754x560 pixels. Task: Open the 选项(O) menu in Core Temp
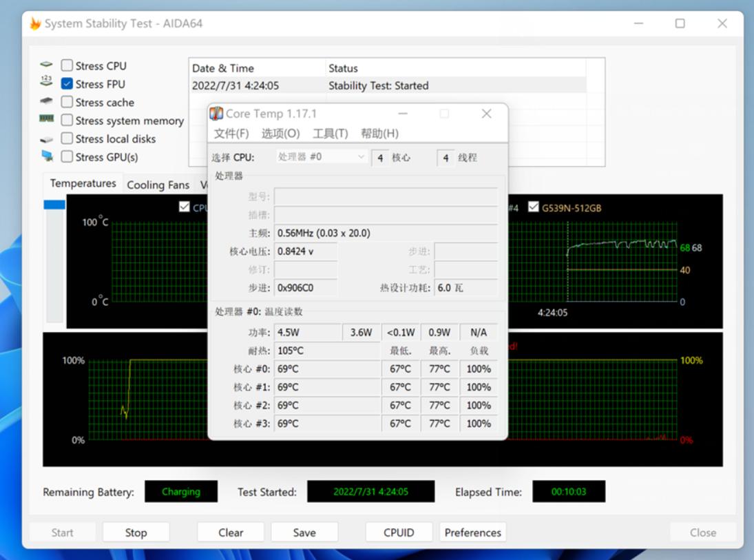[x=280, y=134]
